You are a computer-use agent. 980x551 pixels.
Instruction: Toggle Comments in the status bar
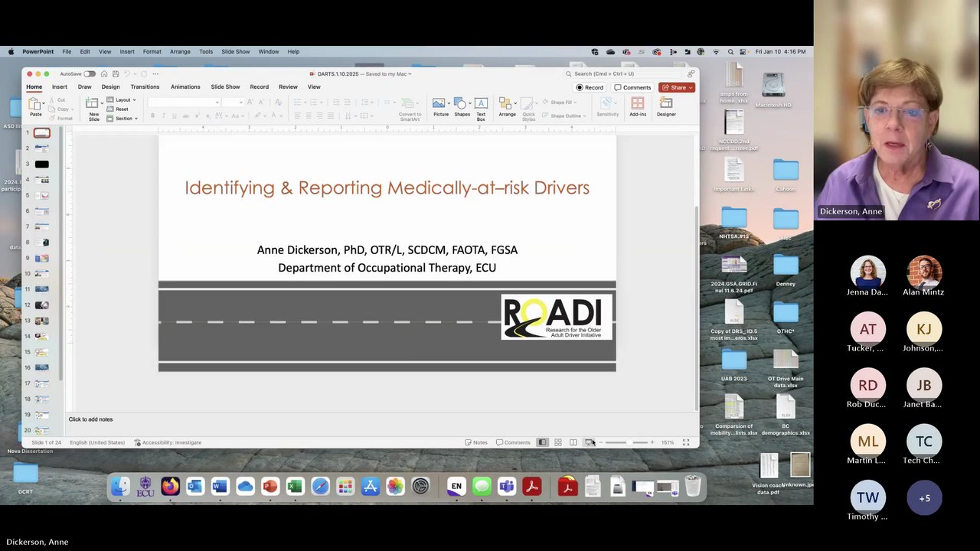(513, 442)
